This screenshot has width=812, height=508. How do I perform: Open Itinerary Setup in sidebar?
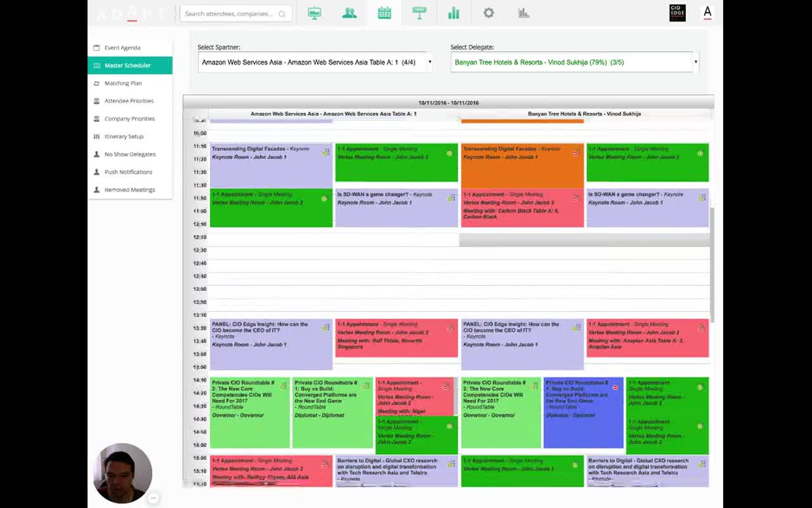130,137
